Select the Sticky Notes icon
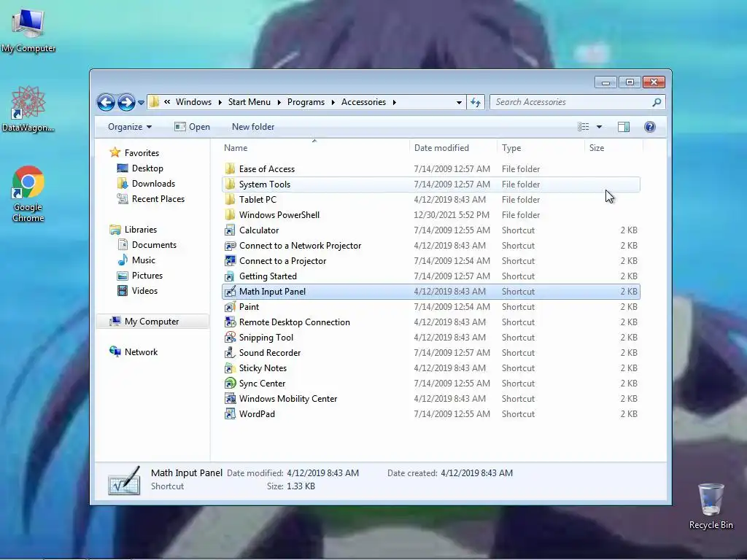Image resolution: width=747 pixels, height=560 pixels. click(230, 368)
